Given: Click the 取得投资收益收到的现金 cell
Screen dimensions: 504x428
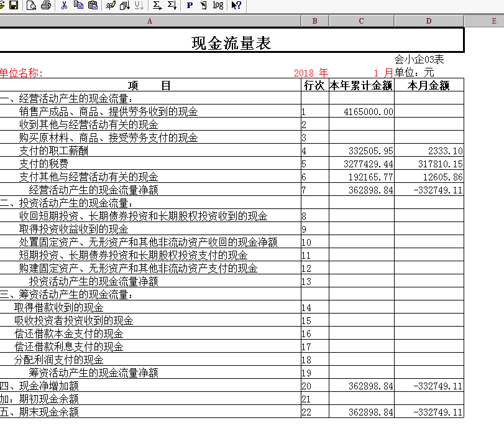Looking at the screenshot, I should (150, 229).
